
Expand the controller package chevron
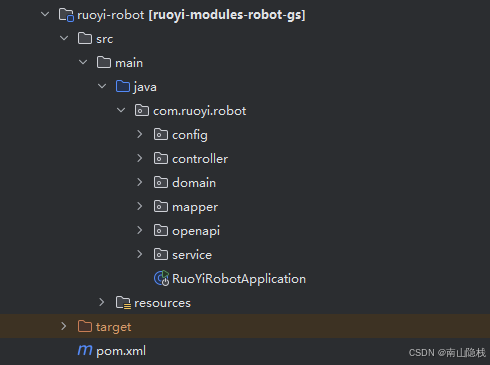(140, 158)
